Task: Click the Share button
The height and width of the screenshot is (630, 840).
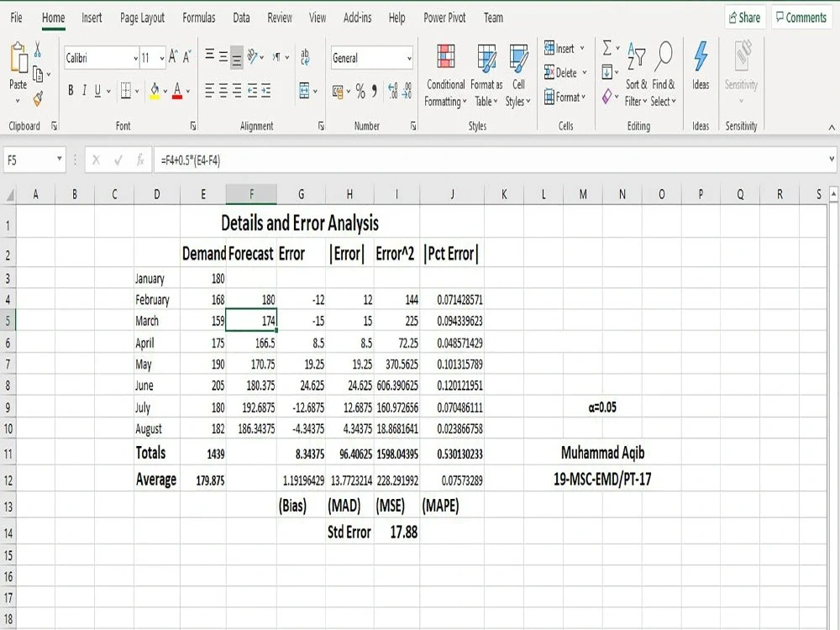Action: [744, 18]
